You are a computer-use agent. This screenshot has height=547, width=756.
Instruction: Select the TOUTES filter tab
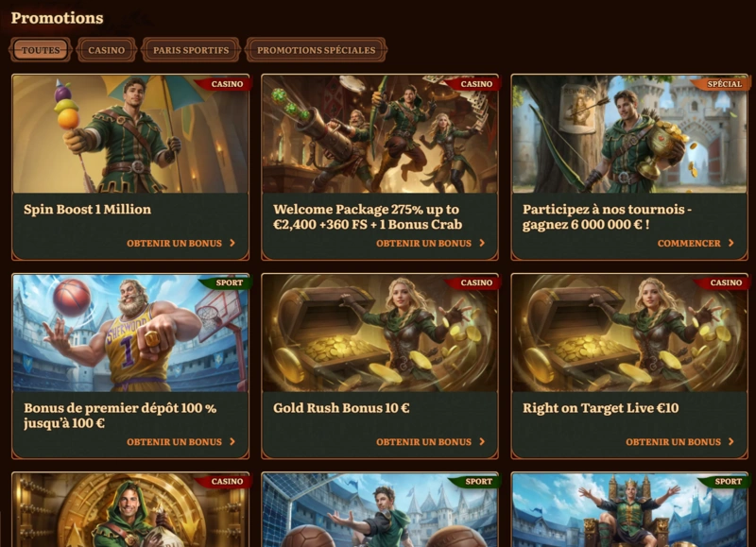[x=41, y=50]
